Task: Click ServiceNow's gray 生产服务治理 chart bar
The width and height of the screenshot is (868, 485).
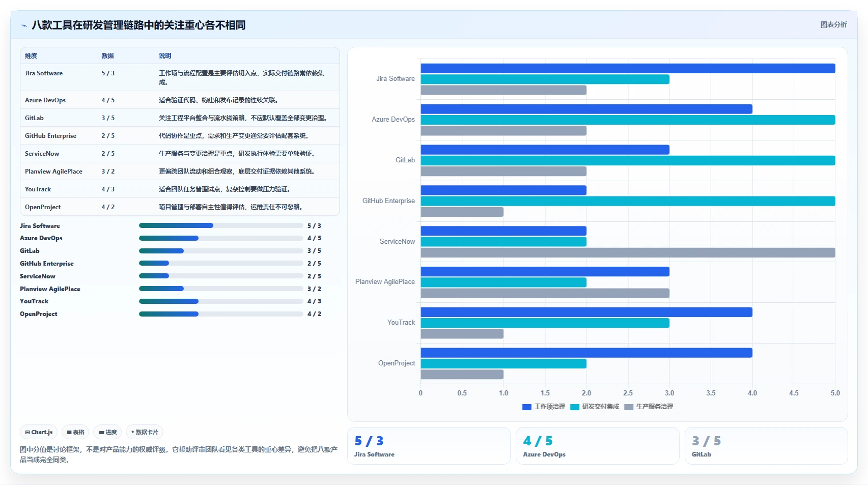Action: click(x=628, y=252)
